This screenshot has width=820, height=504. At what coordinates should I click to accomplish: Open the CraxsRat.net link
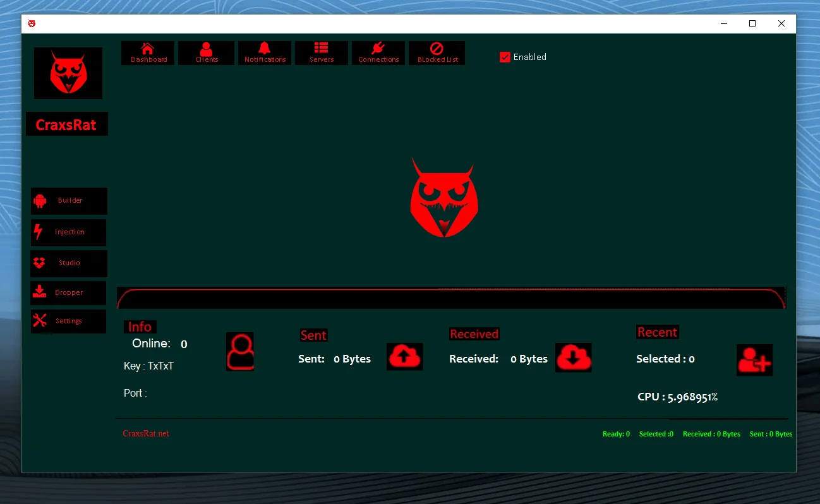click(146, 433)
